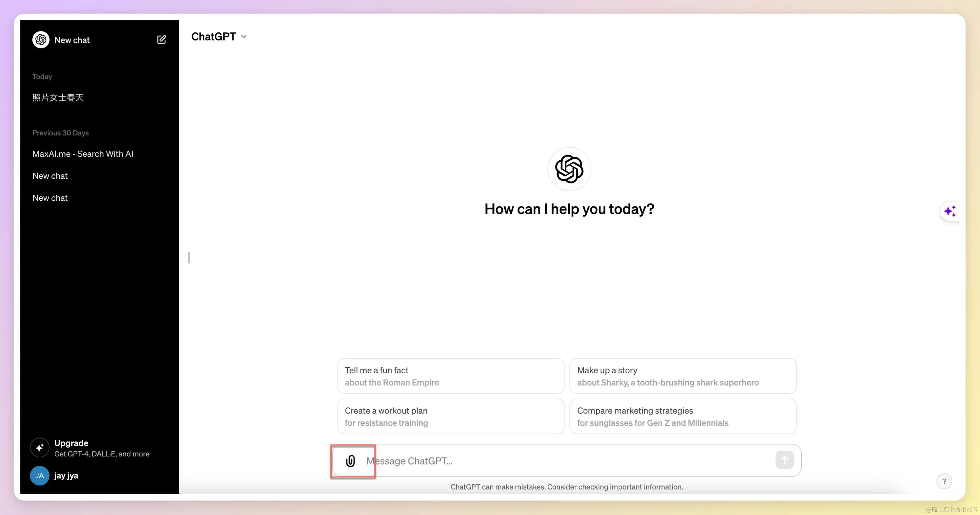
Task: Click the ChatGPT logo in the sidebar header
Action: pyautogui.click(x=41, y=40)
